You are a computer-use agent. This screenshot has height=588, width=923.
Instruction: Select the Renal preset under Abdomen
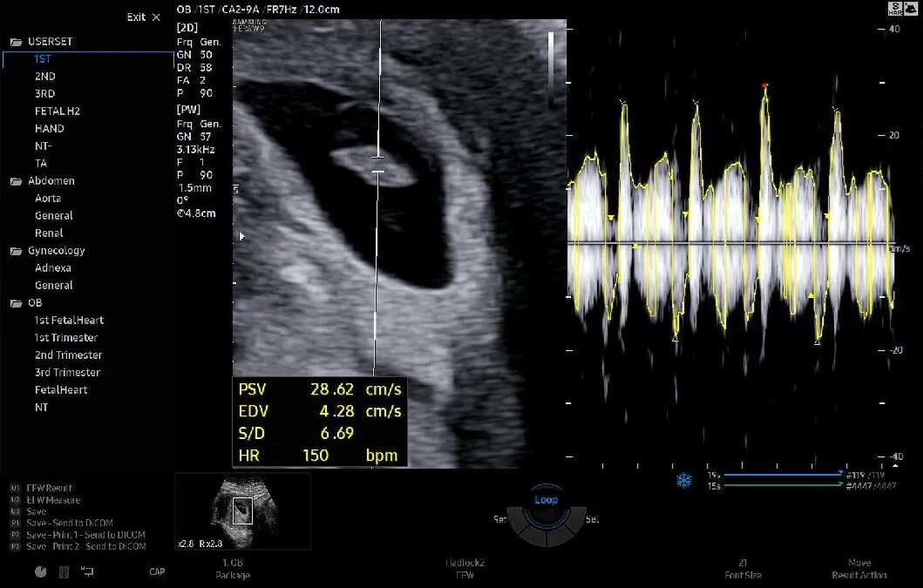click(49, 233)
